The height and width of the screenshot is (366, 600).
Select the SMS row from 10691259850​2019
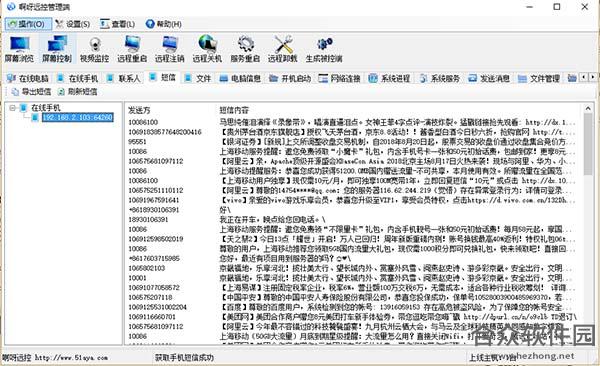352,239
